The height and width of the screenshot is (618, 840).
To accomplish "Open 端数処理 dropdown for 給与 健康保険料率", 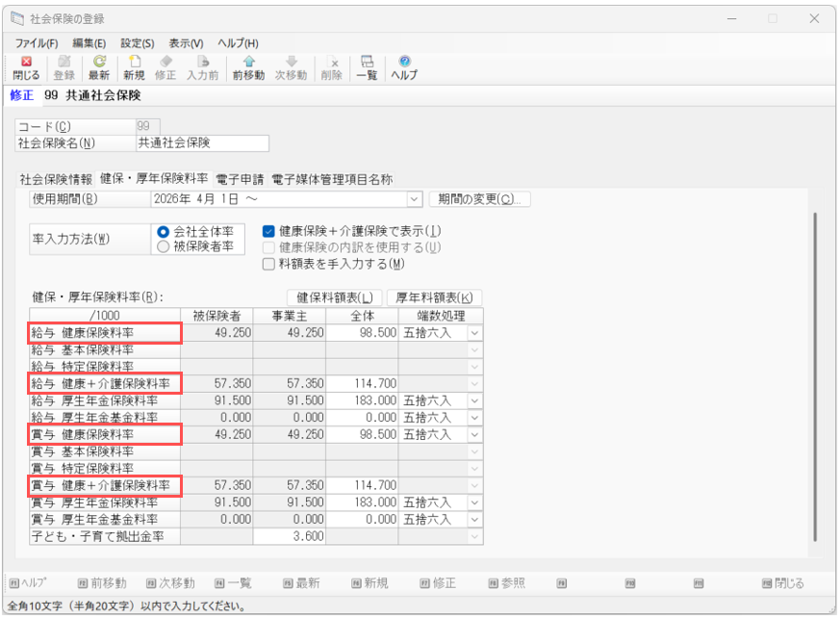I will pos(473,332).
